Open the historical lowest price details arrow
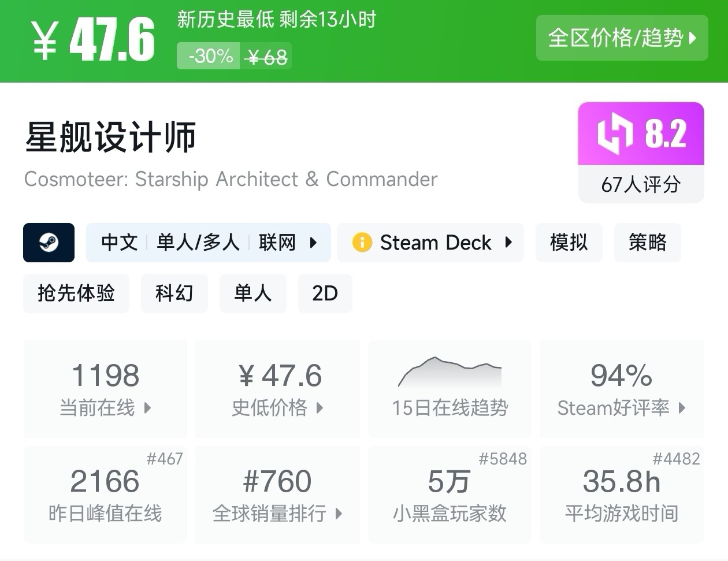 (x=320, y=408)
